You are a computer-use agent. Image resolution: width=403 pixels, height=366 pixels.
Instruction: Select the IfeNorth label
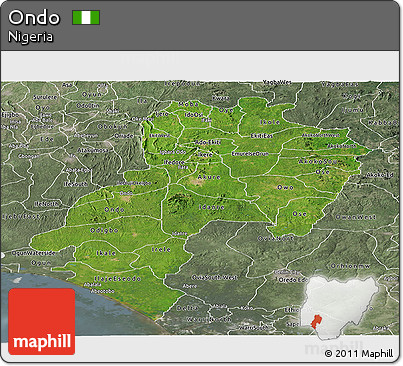coord(46,204)
